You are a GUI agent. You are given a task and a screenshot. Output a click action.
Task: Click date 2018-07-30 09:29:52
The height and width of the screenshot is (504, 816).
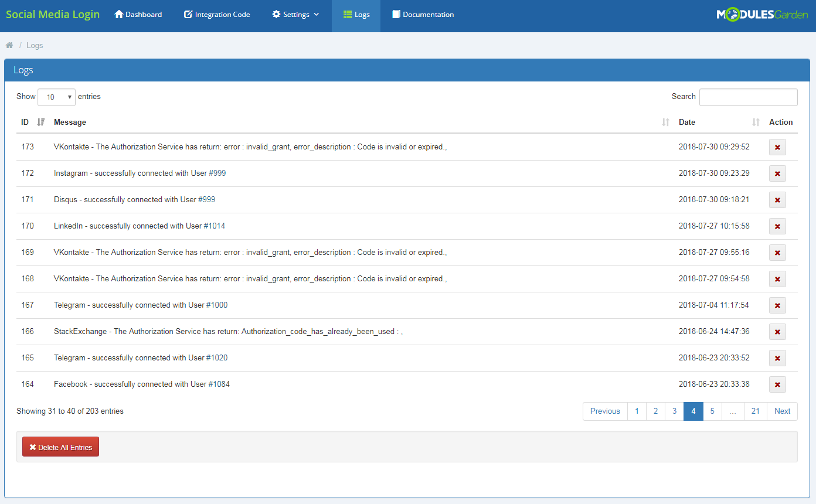(714, 147)
